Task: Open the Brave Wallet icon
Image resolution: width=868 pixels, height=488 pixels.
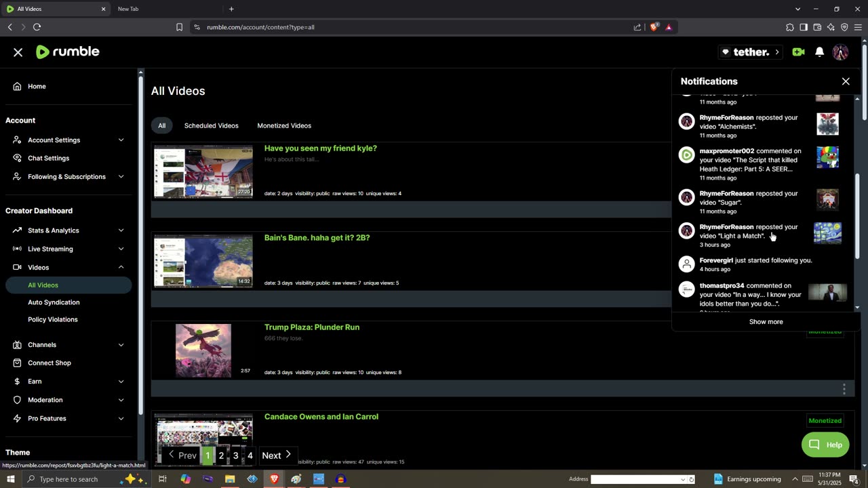Action: point(817,27)
